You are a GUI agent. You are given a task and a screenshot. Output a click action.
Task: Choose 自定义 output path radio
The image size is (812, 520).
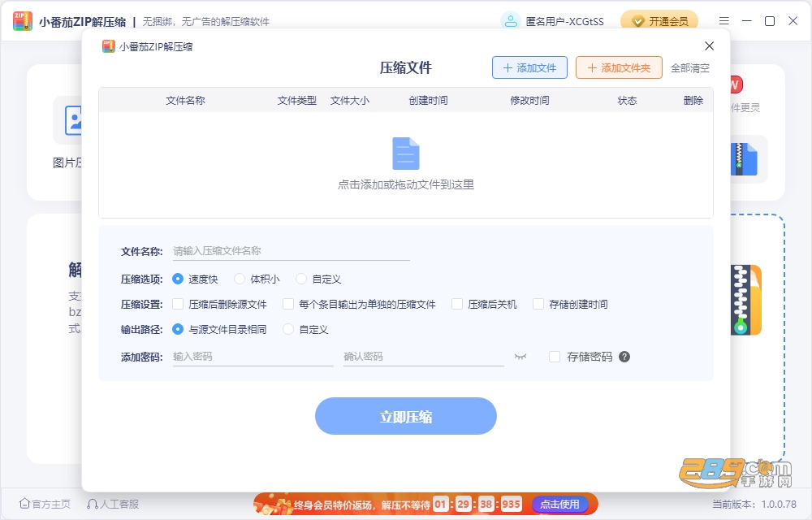[x=288, y=329]
